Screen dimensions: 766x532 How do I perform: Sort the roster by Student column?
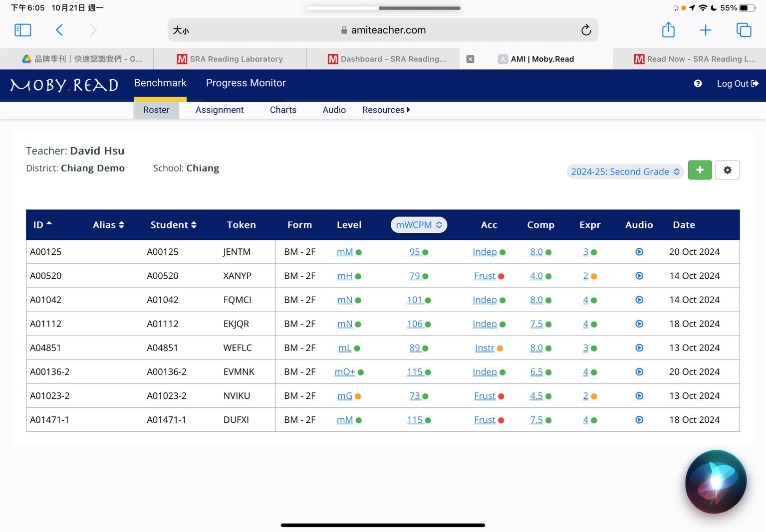point(173,225)
